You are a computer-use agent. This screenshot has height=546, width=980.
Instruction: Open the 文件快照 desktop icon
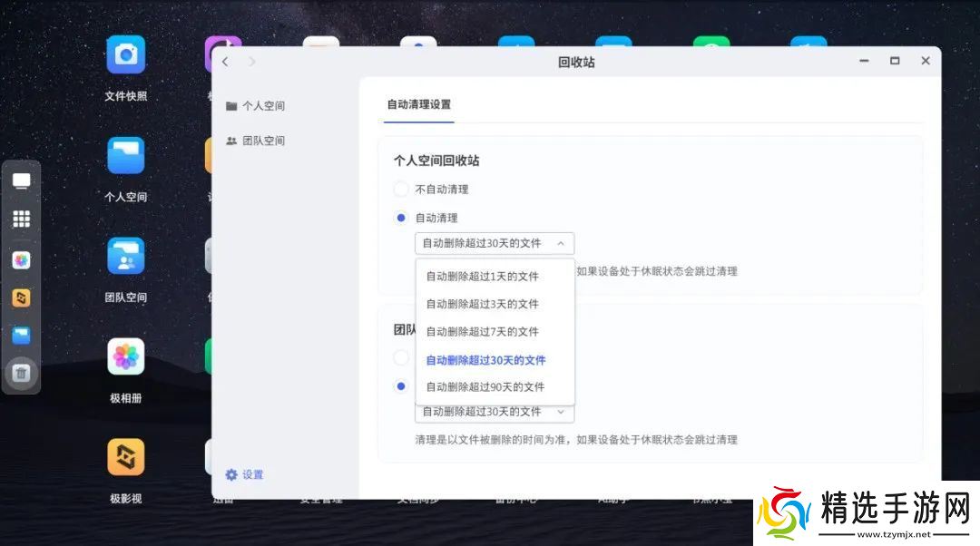pyautogui.click(x=125, y=56)
